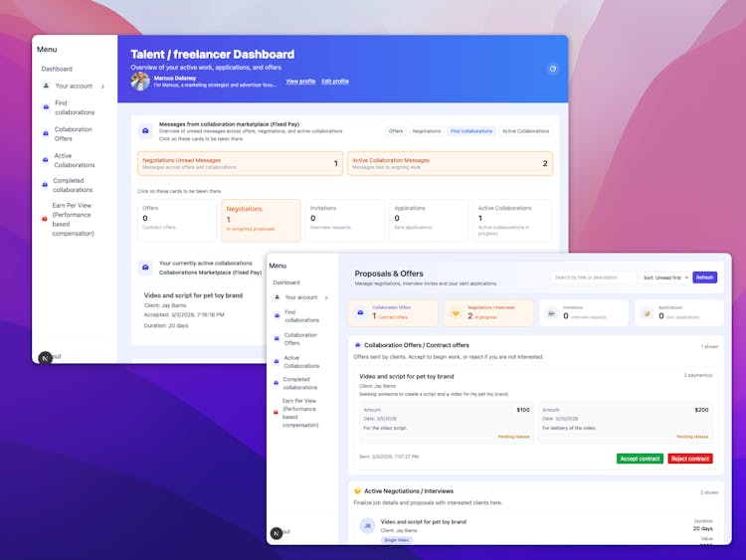Click the red Earn Per View icon in the Talent Dashboard sidebar
The width and height of the screenshot is (746, 560).
[x=45, y=219]
